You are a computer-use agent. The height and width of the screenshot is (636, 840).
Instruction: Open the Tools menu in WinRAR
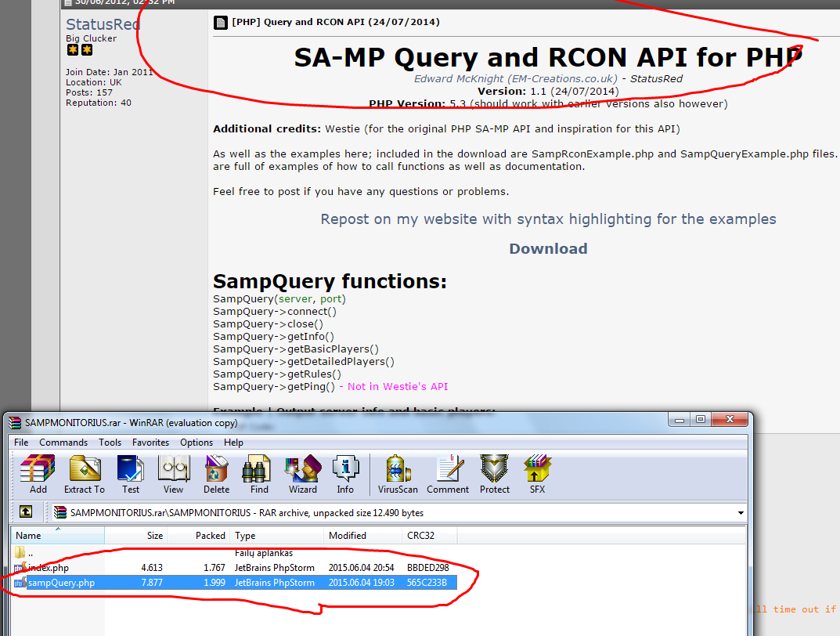coord(110,442)
